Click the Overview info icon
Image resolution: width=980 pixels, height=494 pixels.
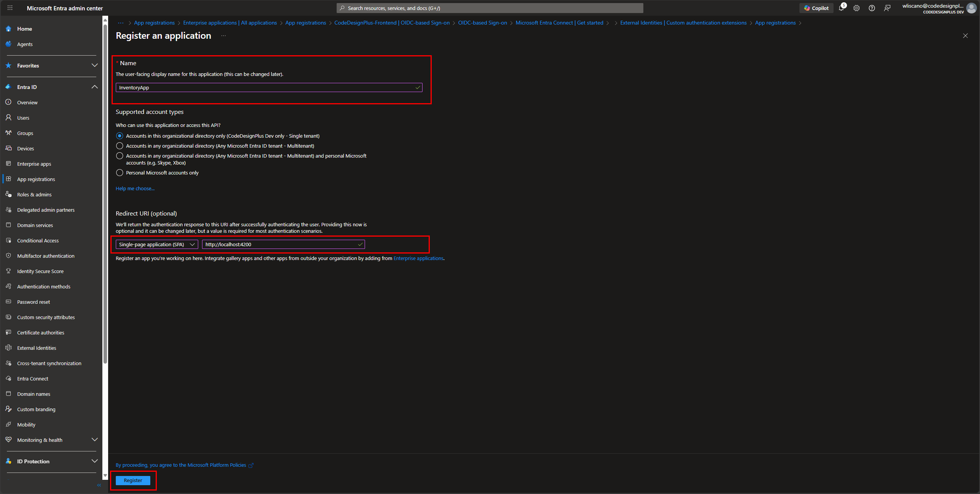tap(8, 102)
